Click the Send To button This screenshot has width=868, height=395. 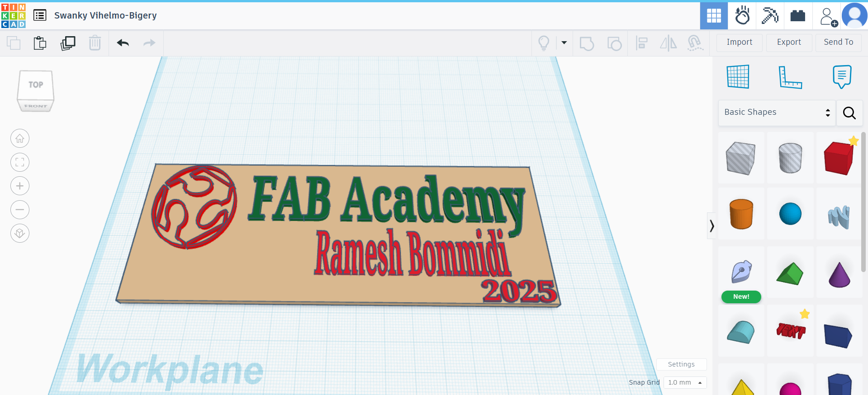(838, 42)
